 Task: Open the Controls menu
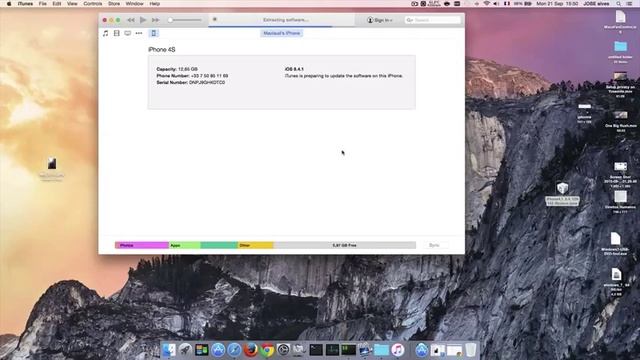93,4
